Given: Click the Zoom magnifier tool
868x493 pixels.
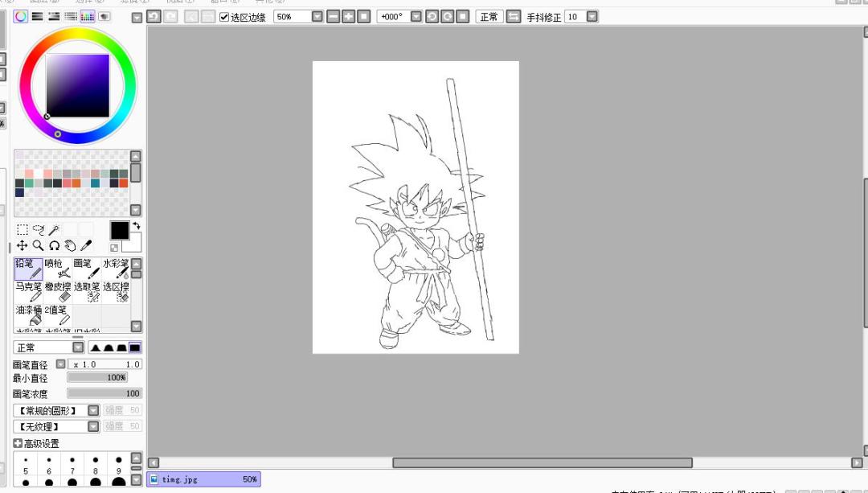Looking at the screenshot, I should point(38,245).
